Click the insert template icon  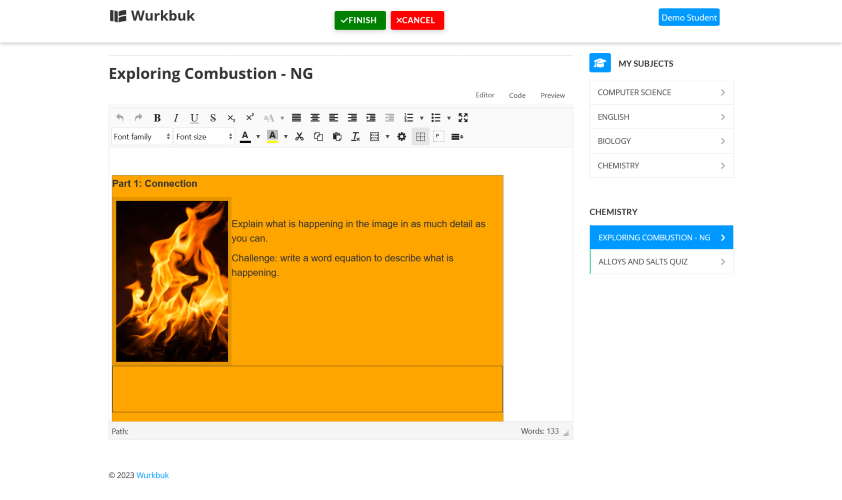tap(458, 136)
